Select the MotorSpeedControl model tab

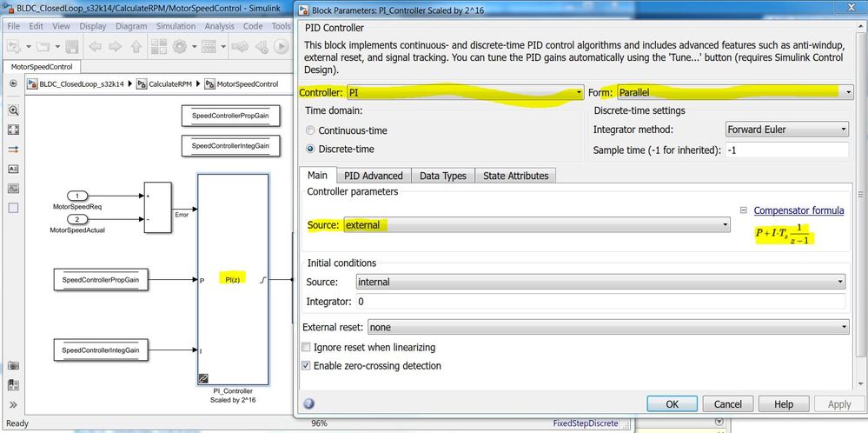point(42,66)
